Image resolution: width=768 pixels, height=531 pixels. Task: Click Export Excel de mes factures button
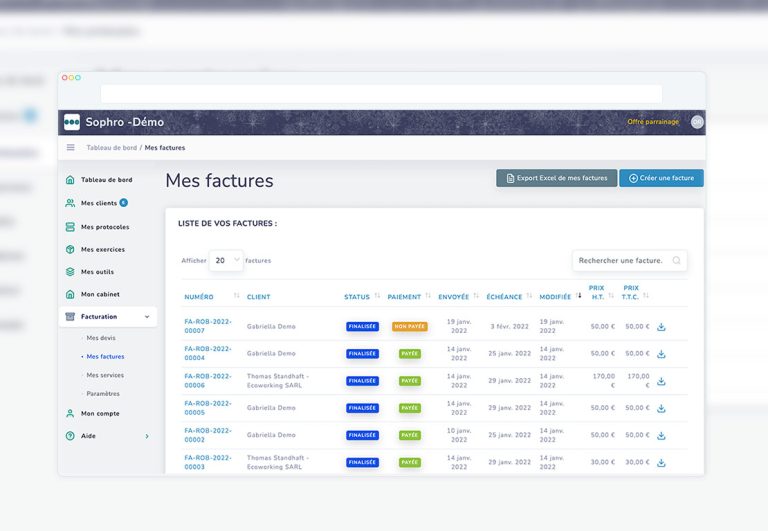tap(556, 178)
